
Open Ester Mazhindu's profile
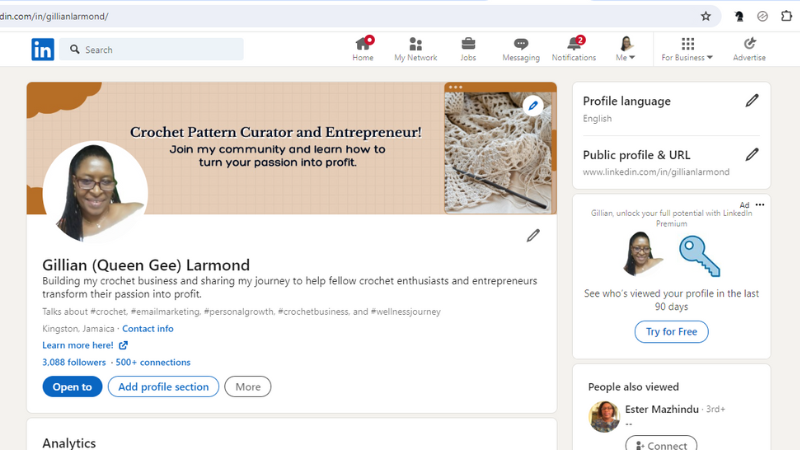tap(662, 409)
